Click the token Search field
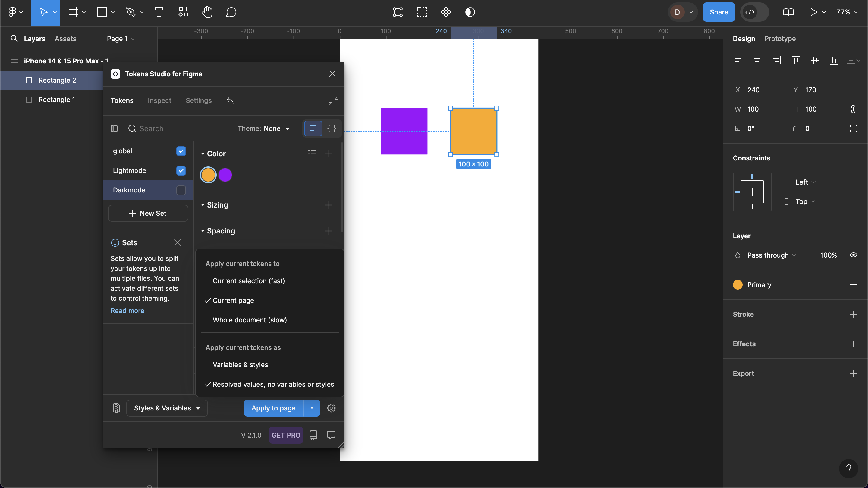Screen dimensions: 868x488 [x=151, y=128]
